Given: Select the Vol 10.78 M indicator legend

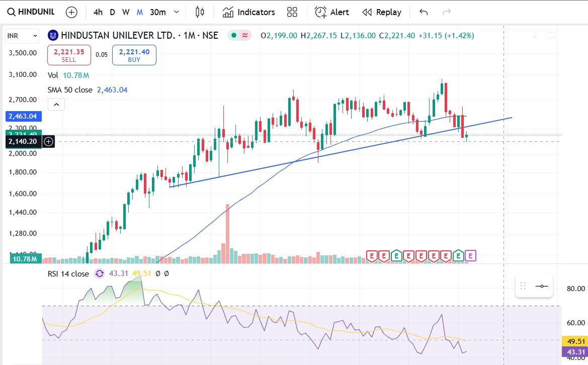Looking at the screenshot, I should 68,75.
